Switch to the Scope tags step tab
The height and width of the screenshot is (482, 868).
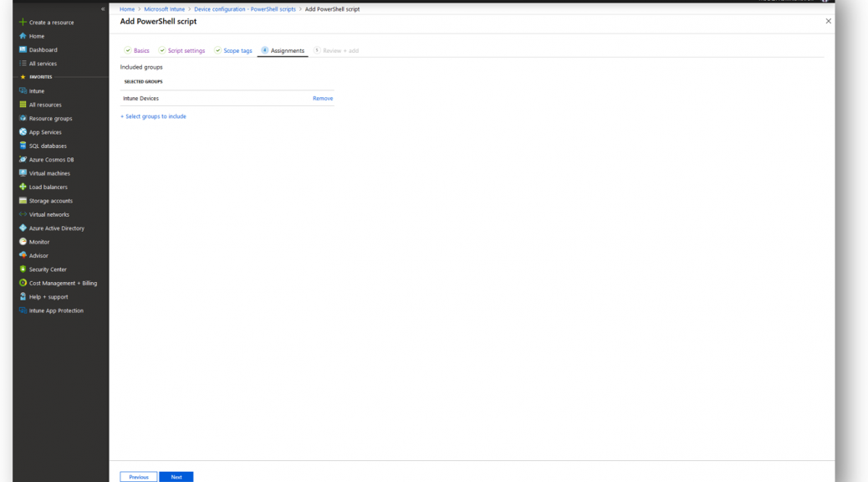(233, 50)
